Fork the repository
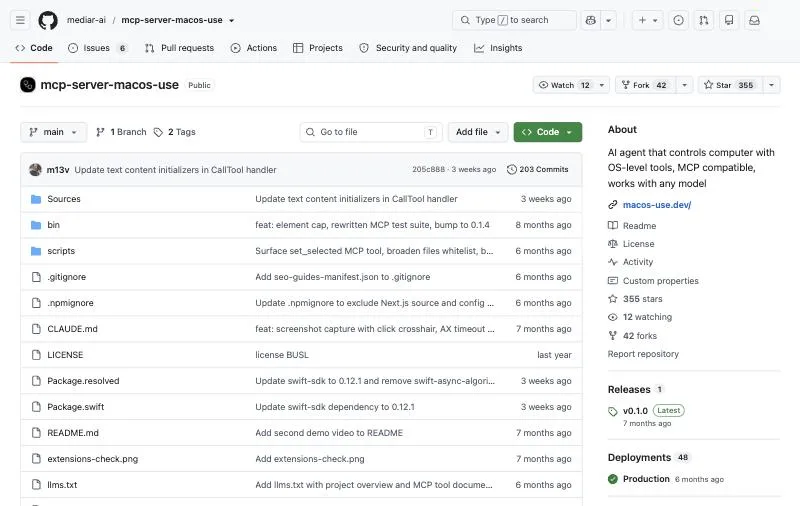This screenshot has width=800, height=506. pos(646,85)
